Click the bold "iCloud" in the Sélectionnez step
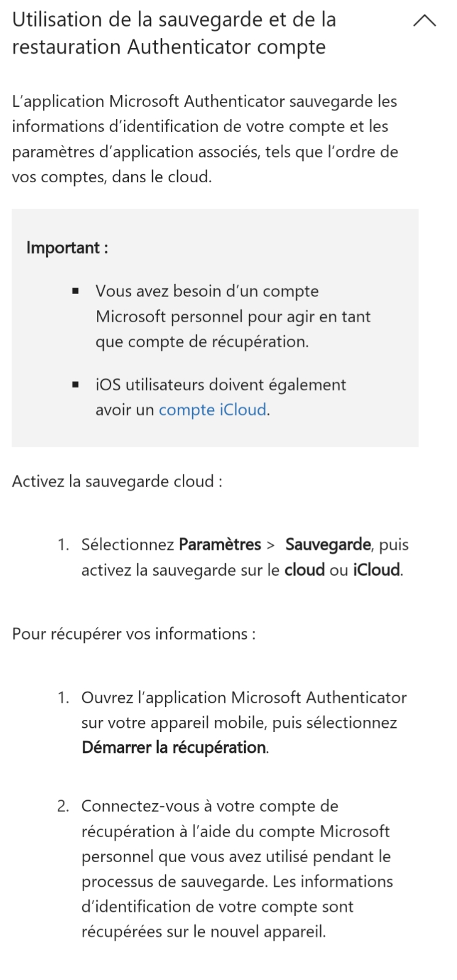Screen dimensions: 457x980 click(376, 570)
